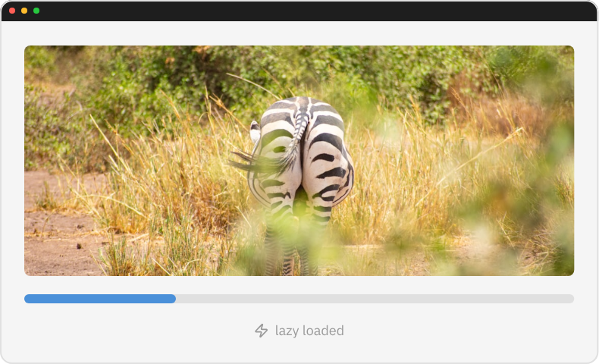This screenshot has width=599, height=364.
Task: Close the window with the red button
Action: tap(12, 11)
